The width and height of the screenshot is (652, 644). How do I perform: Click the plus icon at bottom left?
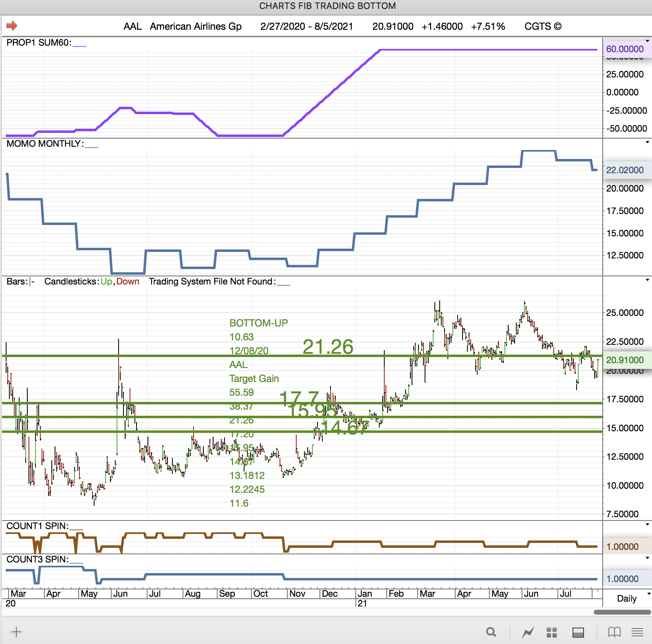point(16,632)
